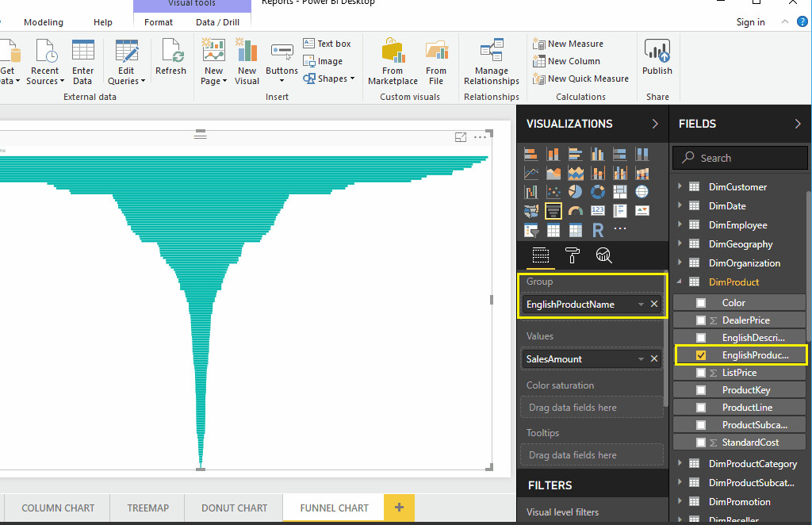Open the Format paint roller tab
Screen dimensions: 812x525
(572, 255)
